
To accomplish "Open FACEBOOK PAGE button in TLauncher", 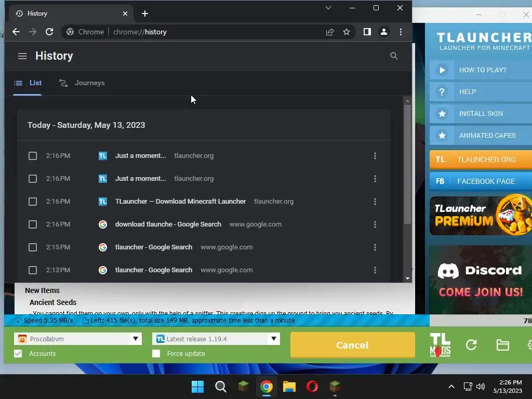I will pos(481,181).
